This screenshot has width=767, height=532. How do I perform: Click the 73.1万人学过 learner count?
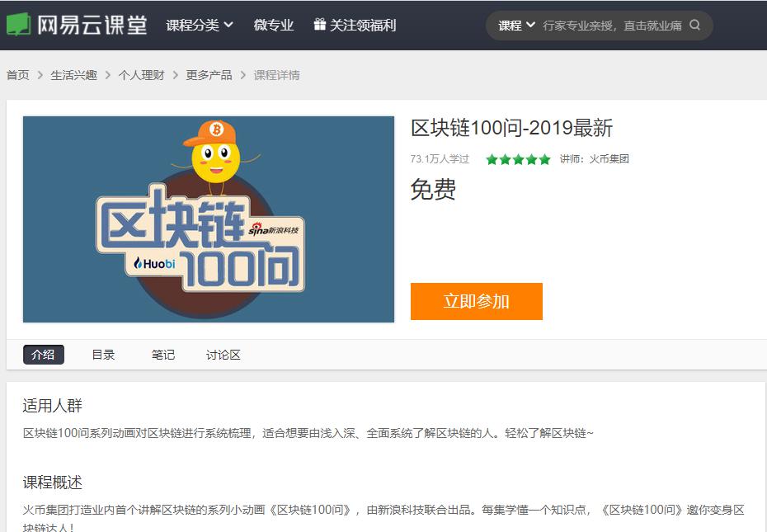click(440, 159)
